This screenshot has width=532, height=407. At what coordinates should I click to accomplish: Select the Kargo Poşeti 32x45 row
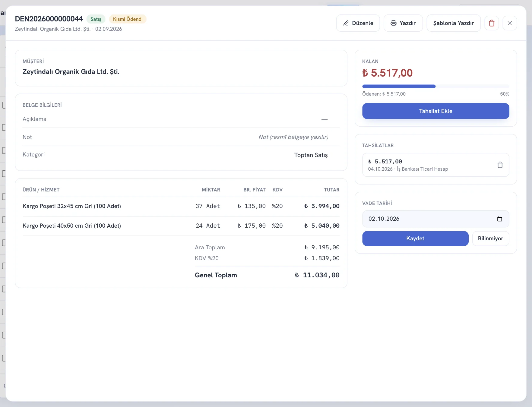(181, 206)
